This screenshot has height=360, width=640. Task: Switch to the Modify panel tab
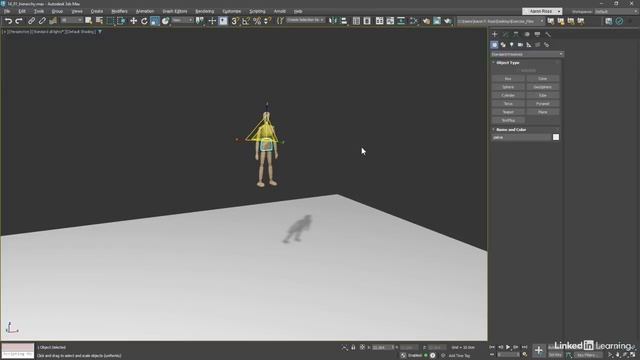pyautogui.click(x=505, y=34)
